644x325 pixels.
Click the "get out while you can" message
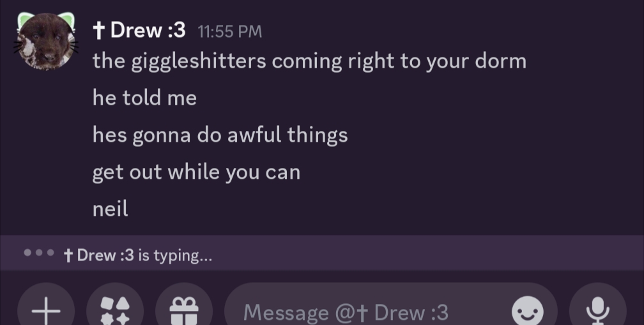pyautogui.click(x=196, y=172)
